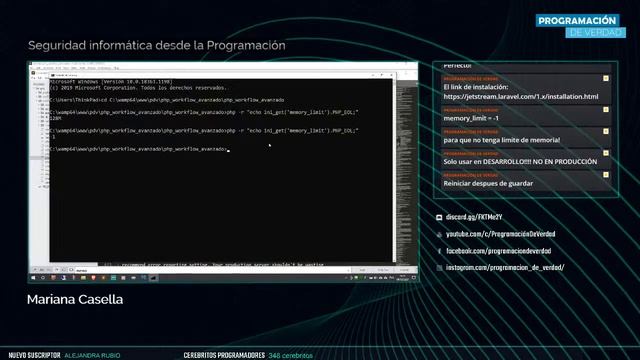Click the 'Todos los derechos reservados' line
The image size is (640, 360).
pos(138,88)
